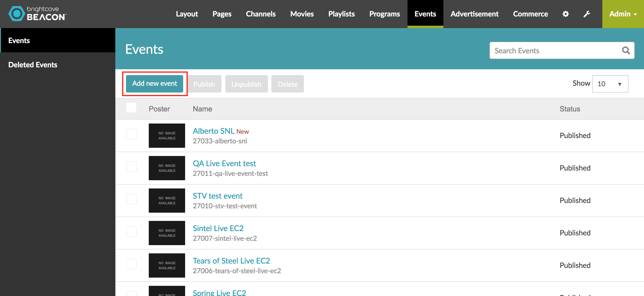
Task: Click the Alberto SNL poster thumbnail
Action: (167, 135)
